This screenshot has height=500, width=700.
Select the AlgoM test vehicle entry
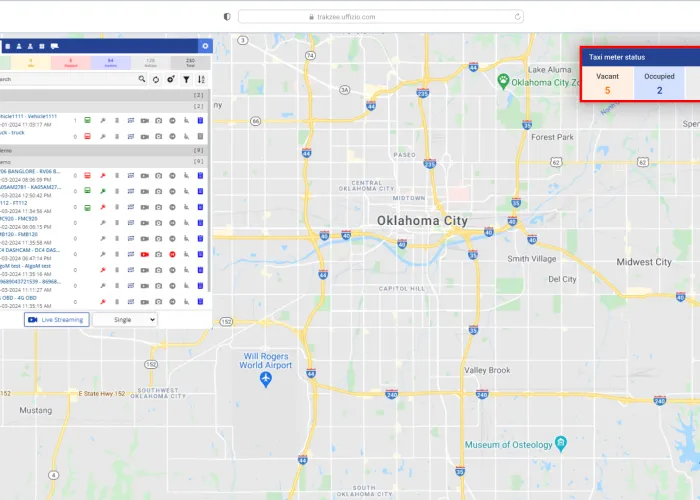24,266
